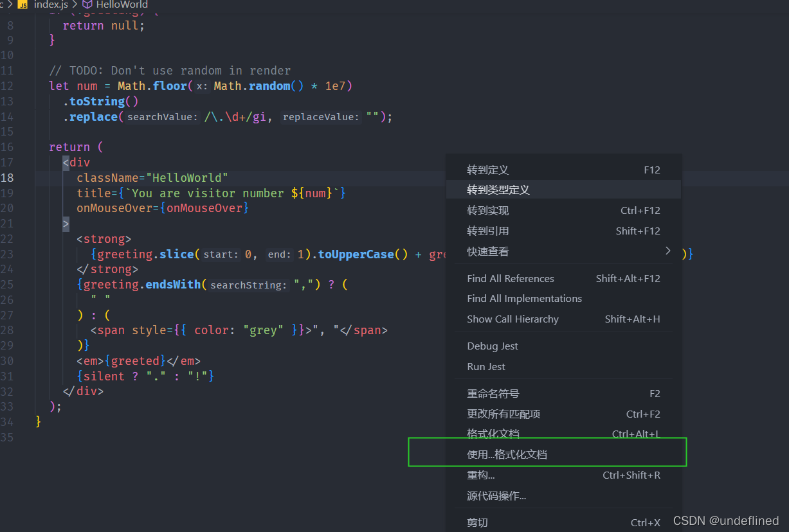Screen dimensions: 789x532
Task: Click the replaceValue inlay hint
Action: (x=321, y=117)
